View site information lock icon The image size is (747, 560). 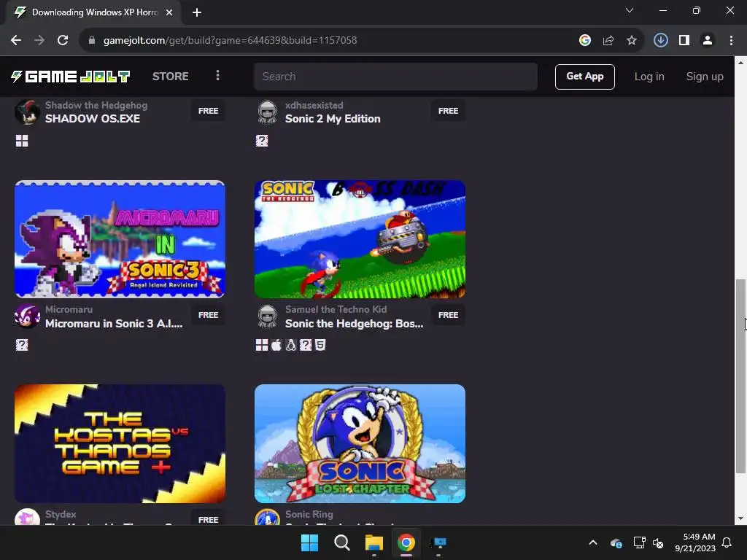(x=91, y=40)
